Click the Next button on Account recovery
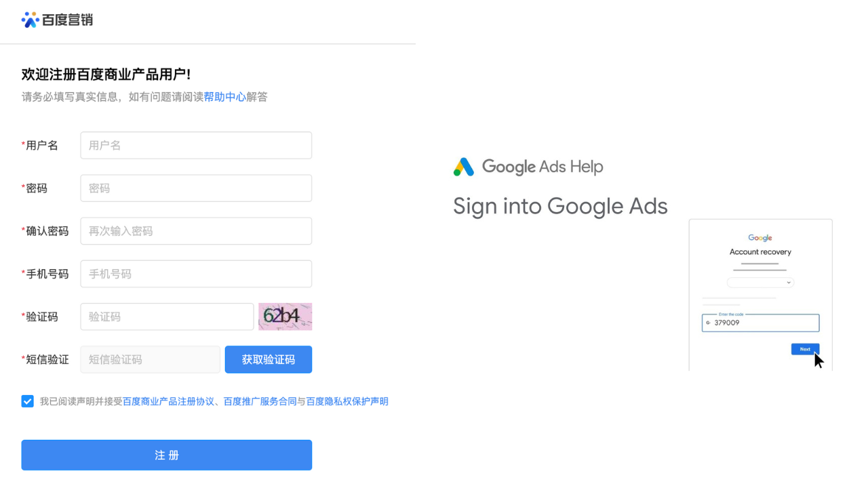The height and width of the screenshot is (488, 868). [805, 349]
